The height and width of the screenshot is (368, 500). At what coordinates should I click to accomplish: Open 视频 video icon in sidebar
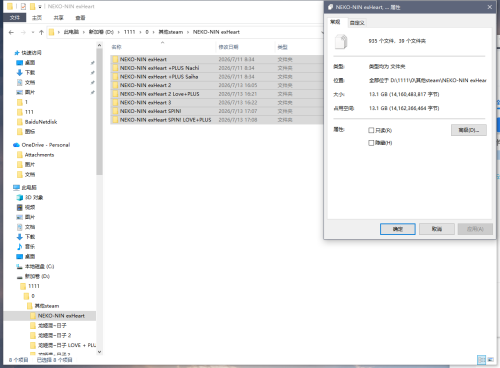point(20,207)
